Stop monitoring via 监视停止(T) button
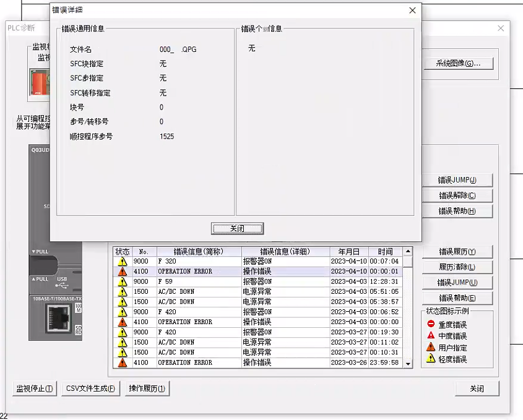 [35, 388]
